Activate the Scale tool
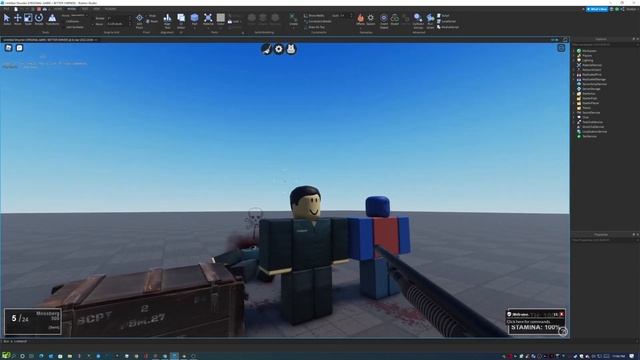Screen dimensions: 640x360 point(28,19)
